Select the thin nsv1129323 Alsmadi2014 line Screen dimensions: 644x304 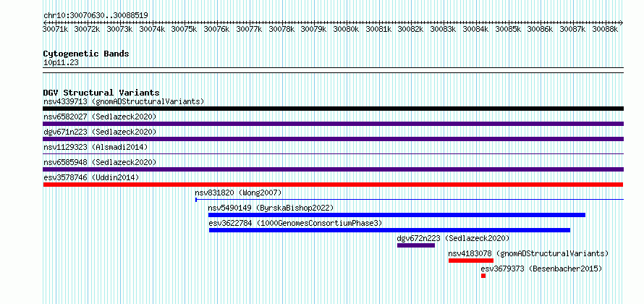pyautogui.click(x=333, y=153)
